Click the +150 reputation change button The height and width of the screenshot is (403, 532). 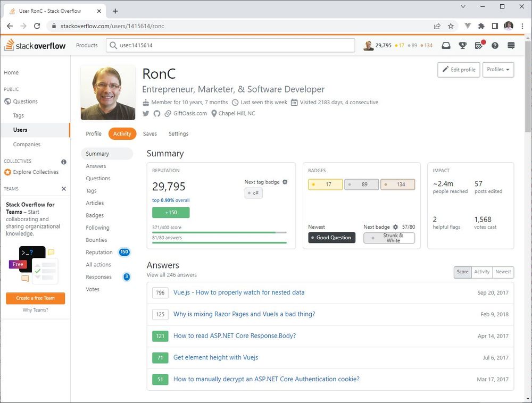click(x=171, y=213)
